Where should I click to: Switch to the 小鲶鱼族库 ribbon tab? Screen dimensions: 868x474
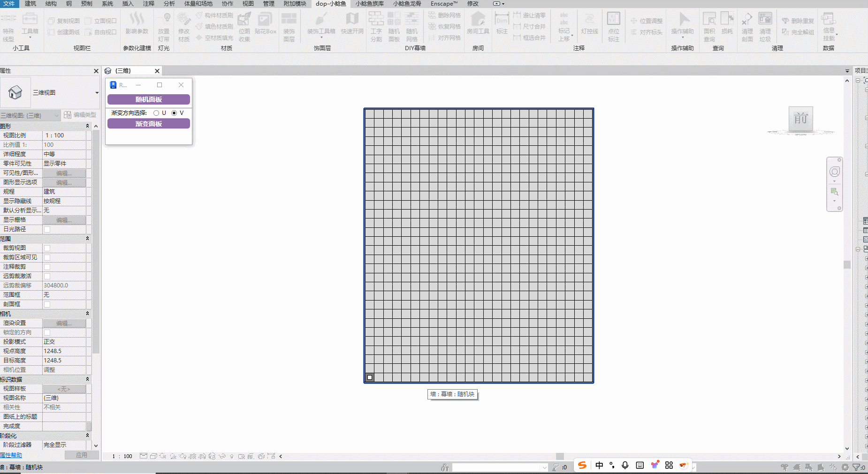(x=369, y=4)
